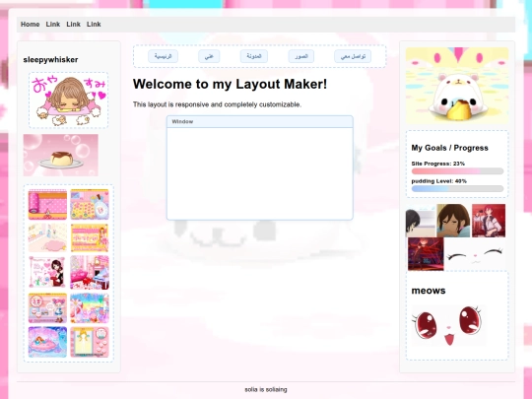Open the pink polka-dot carpet roll thumbnail
Screen dimensions: 532x399
click(x=47, y=205)
